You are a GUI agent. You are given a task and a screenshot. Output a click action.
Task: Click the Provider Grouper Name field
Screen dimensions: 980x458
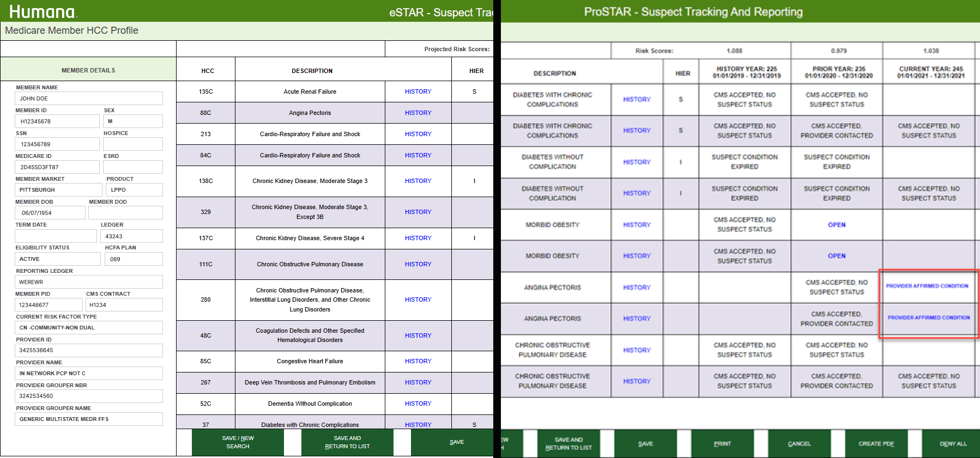pos(89,419)
